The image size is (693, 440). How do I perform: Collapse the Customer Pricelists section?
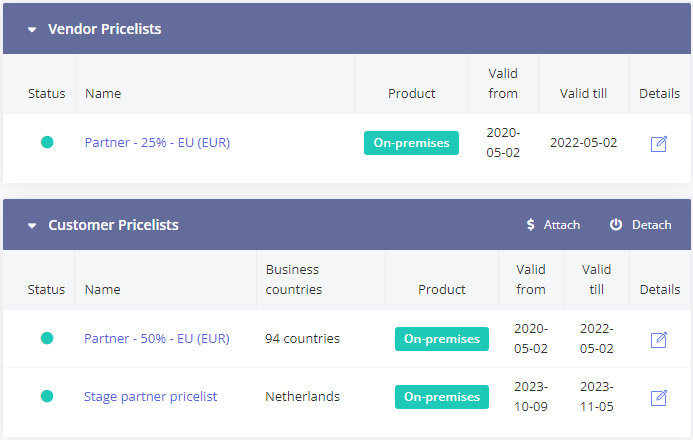tap(32, 226)
